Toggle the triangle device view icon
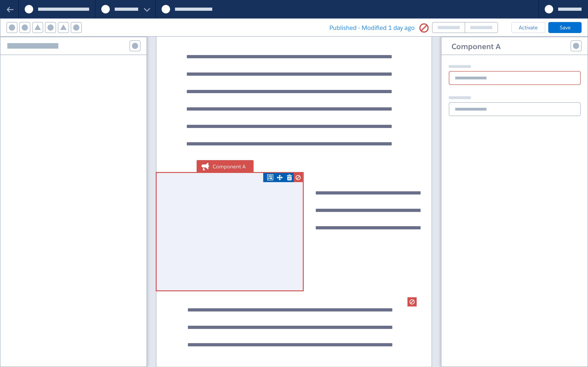 point(38,28)
